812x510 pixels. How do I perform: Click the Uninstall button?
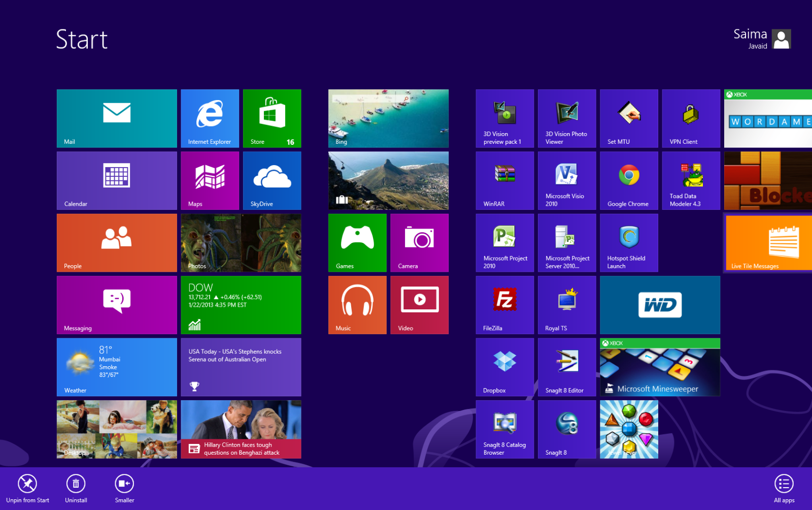[76, 489]
